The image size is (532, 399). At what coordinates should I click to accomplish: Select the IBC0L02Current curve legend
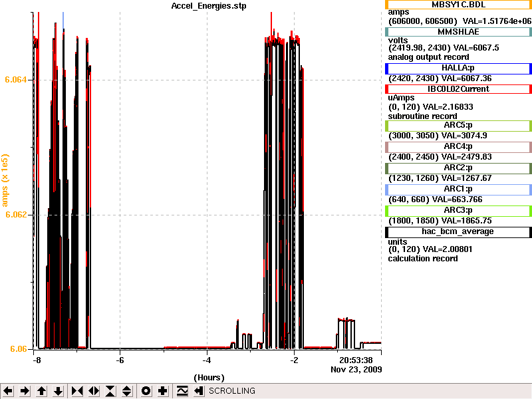(458, 89)
